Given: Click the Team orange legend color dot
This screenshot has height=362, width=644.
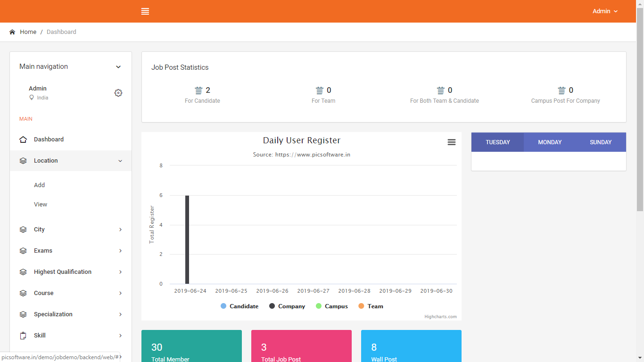Looking at the screenshot, I should tap(362, 306).
